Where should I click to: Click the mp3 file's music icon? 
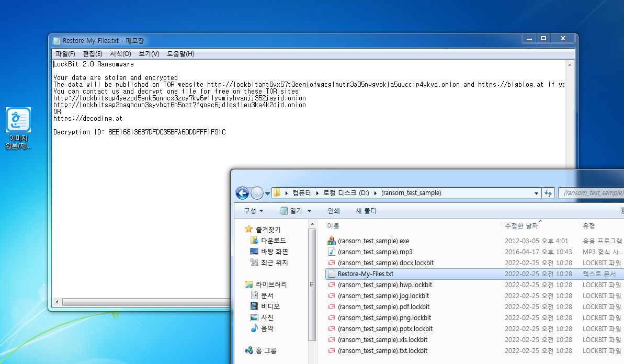pos(331,252)
